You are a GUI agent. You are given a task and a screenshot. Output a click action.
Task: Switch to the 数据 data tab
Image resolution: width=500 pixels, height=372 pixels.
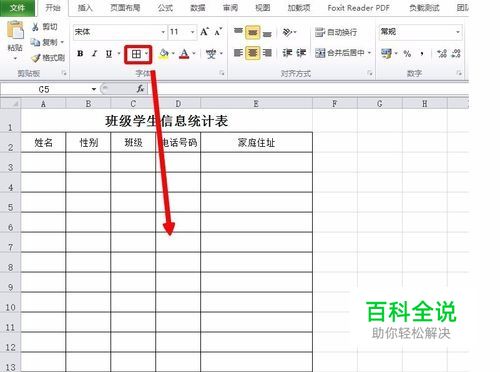click(x=197, y=8)
